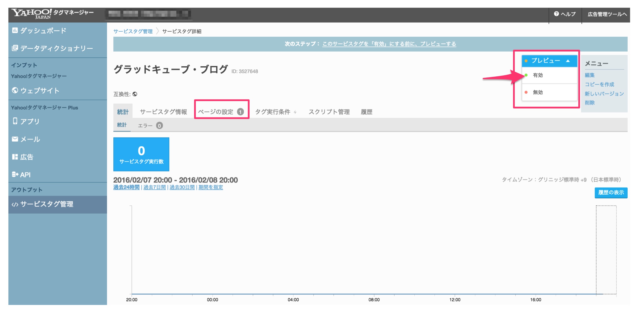644x316 pixels.
Task: Click the サービスタグ実行数 tile
Action: (x=141, y=154)
